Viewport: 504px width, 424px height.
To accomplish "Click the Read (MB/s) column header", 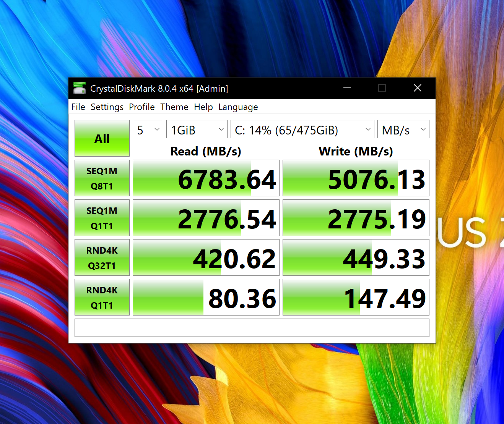I will 206,151.
